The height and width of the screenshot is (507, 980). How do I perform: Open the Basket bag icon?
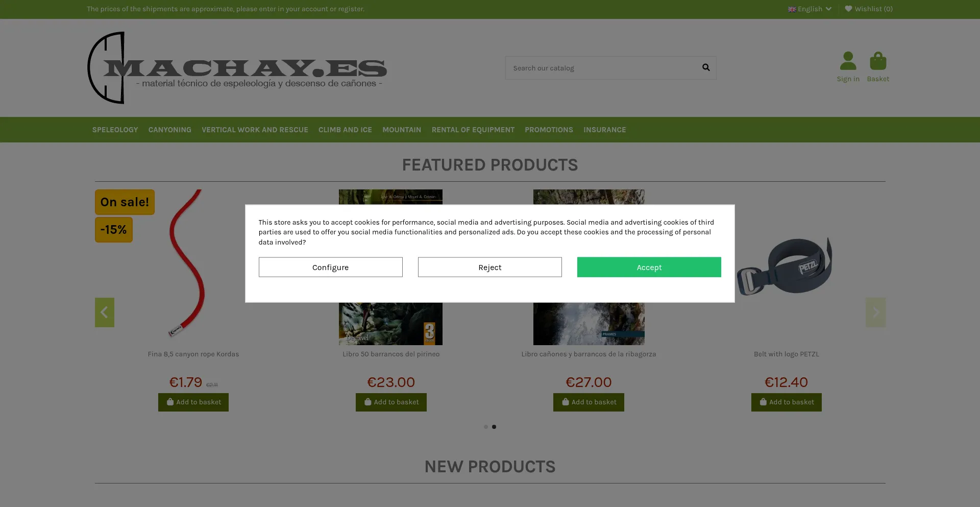[x=878, y=61]
